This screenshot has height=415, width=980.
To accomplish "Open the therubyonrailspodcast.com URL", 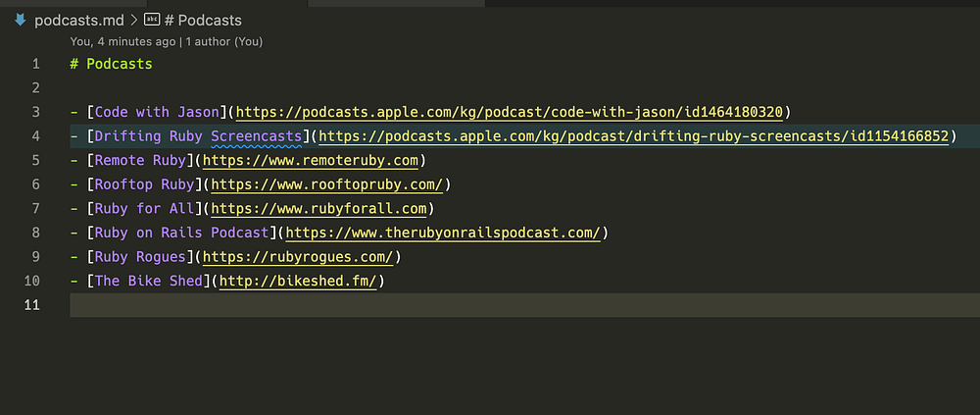I will (443, 233).
